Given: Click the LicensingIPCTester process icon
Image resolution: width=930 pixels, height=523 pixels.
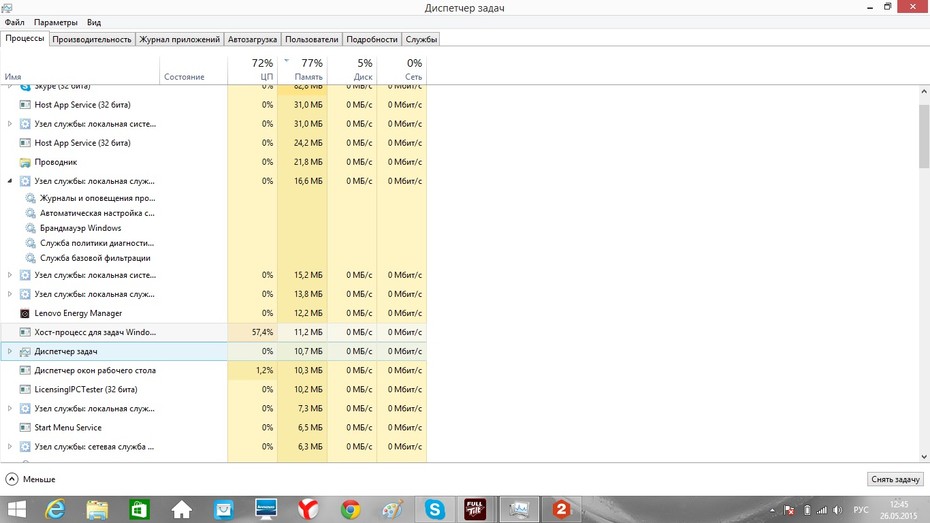Looking at the screenshot, I should [x=25, y=390].
